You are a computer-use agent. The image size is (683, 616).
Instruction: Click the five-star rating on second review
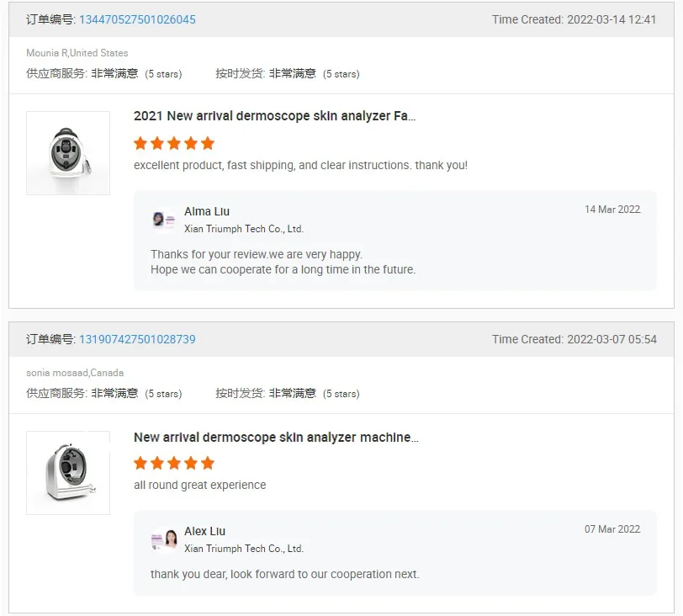[x=174, y=463]
